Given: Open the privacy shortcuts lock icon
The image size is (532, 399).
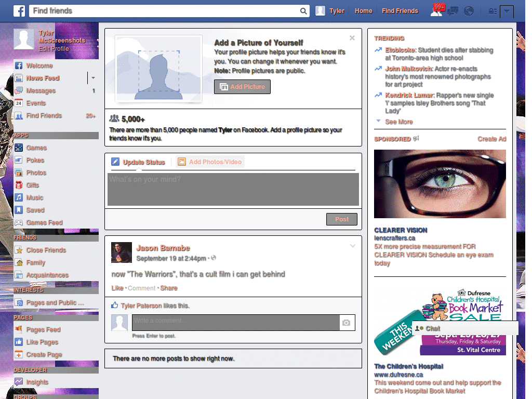Looking at the screenshot, I should pos(493,10).
